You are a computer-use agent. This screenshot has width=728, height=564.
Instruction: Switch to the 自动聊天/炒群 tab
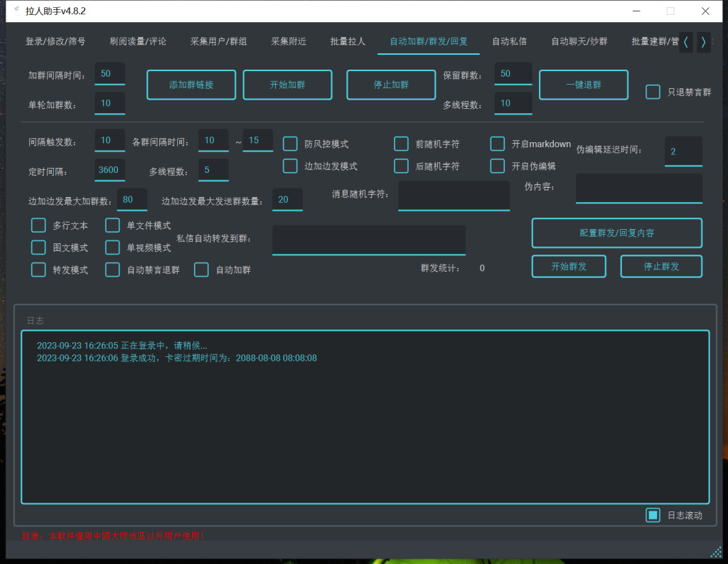click(579, 41)
